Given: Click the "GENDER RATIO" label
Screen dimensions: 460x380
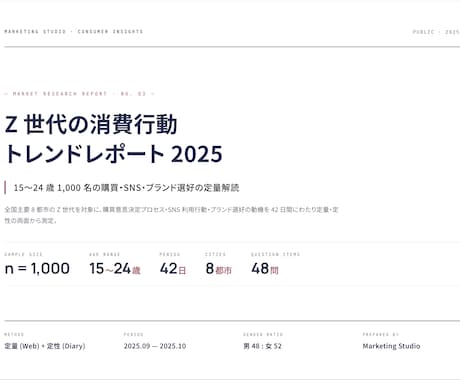Looking at the screenshot, I should coord(263,334).
